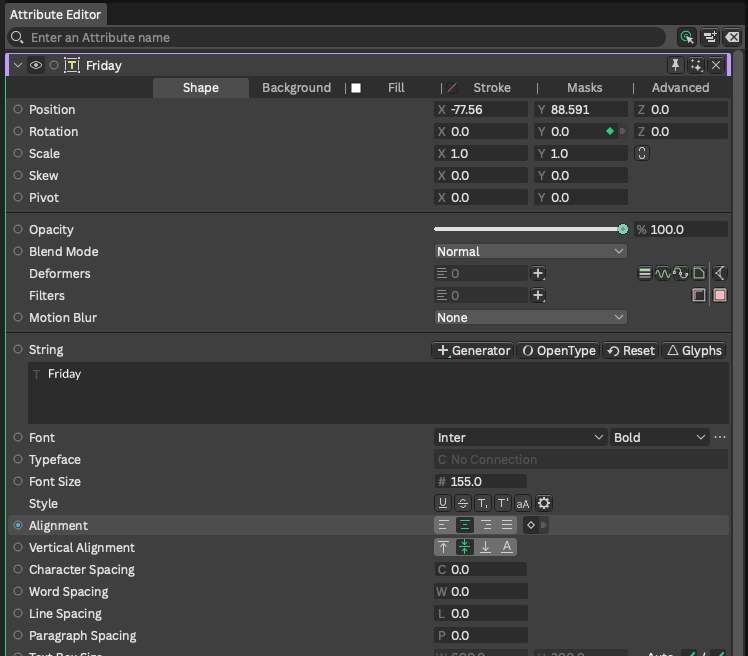Click the Opacity slider handle
The image size is (748, 656).
click(623, 229)
